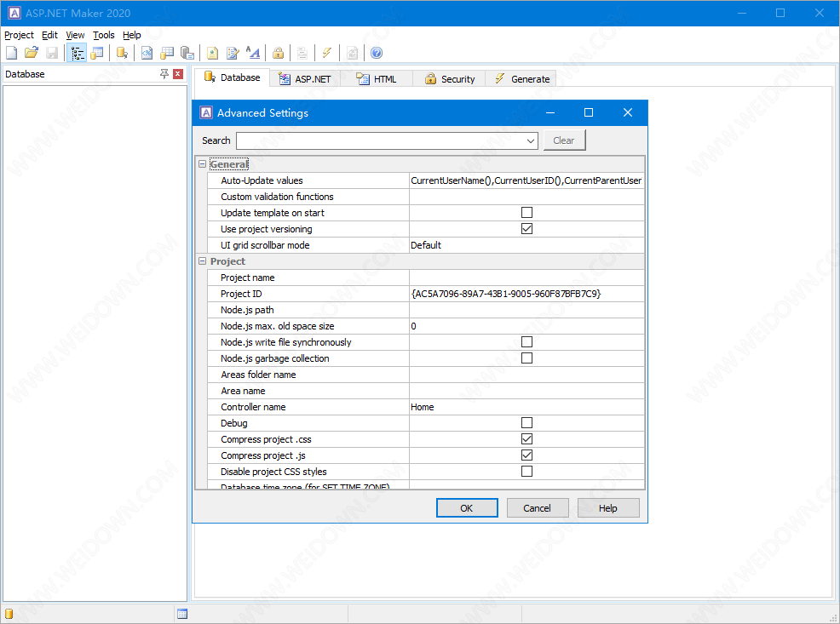
Task: Open the Help menu
Action: [132, 35]
